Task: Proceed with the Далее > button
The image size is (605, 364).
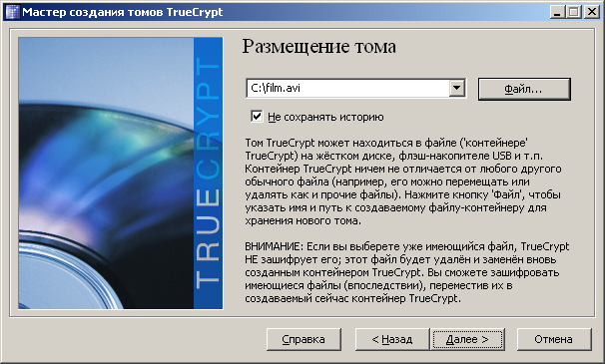Action: (x=467, y=339)
